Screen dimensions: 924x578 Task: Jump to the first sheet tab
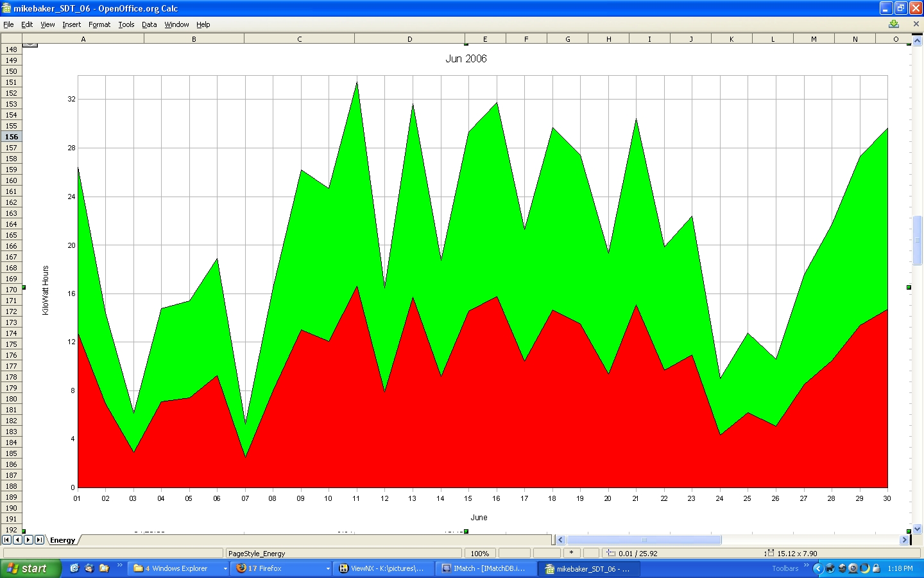click(6, 540)
